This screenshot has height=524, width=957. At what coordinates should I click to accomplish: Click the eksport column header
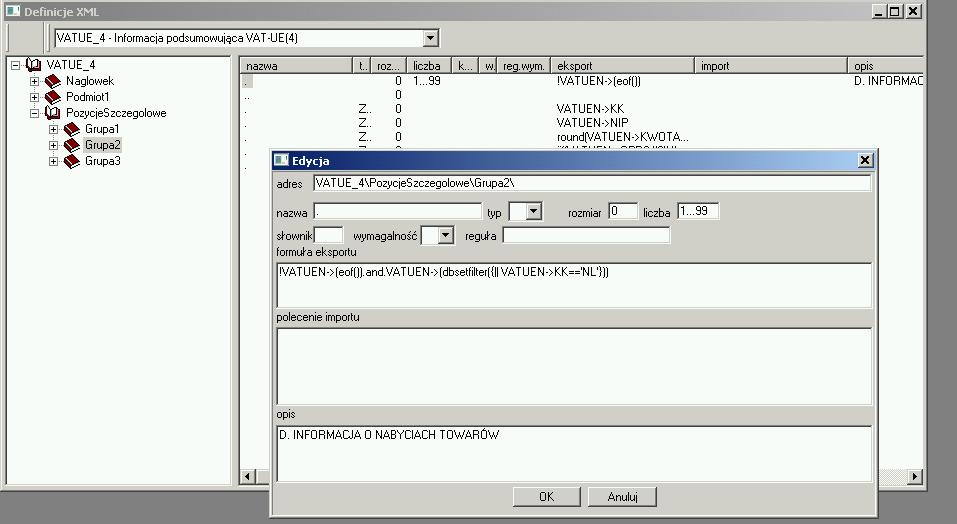click(x=620, y=66)
